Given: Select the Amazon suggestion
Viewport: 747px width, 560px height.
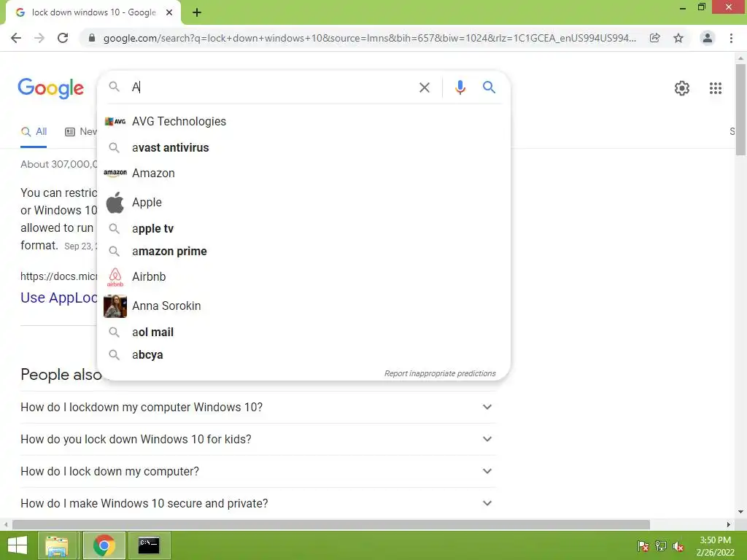Looking at the screenshot, I should [303, 174].
